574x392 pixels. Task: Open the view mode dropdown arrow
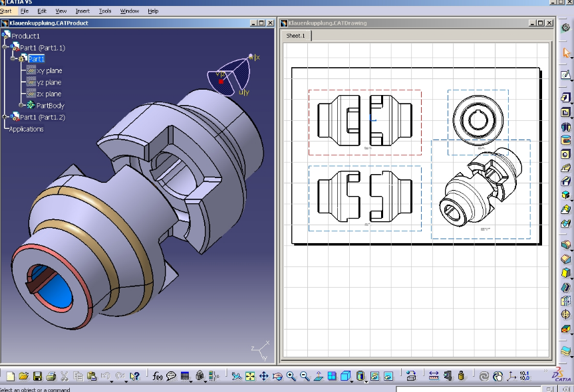pyautogui.click(x=366, y=380)
